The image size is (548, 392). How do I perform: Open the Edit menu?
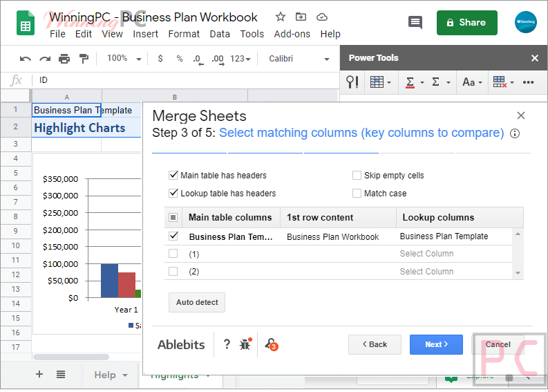point(84,35)
